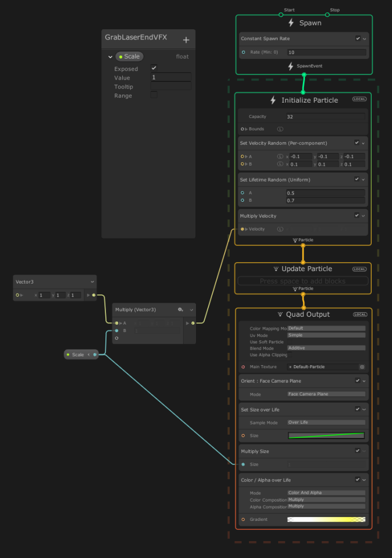
Task: Click the plus icon in GrabLaserEndVFX blackboard
Action: coord(186,40)
